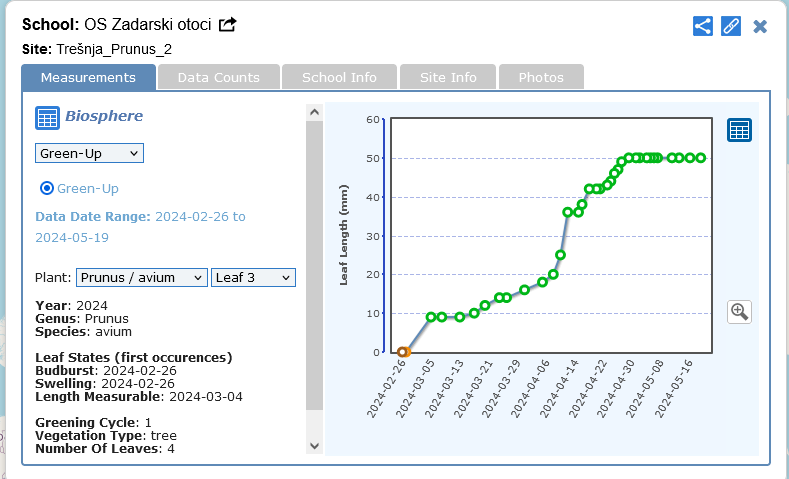789x479 pixels.
Task: Click the Biosphere heading link
Action: tap(104, 116)
